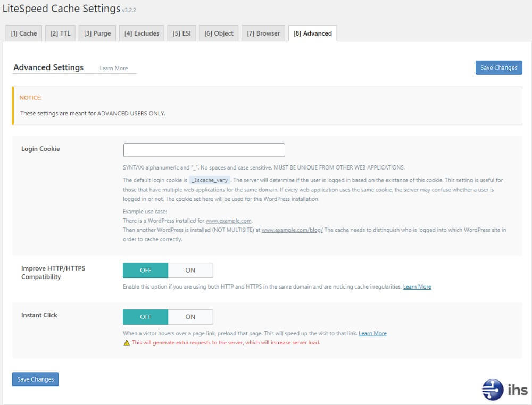
Task: Click the v3.2.2 version number
Action: pyautogui.click(x=129, y=10)
